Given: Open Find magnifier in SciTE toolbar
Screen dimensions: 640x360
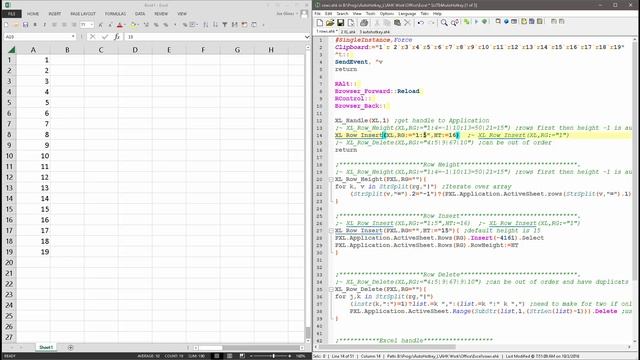Looking at the screenshot, I should click(x=444, y=22).
